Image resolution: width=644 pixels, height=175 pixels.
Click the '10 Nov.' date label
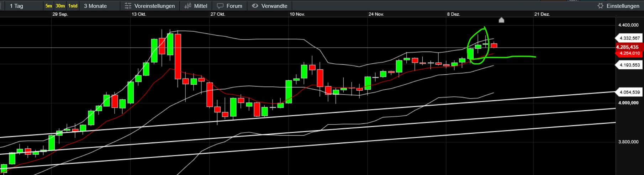297,14
